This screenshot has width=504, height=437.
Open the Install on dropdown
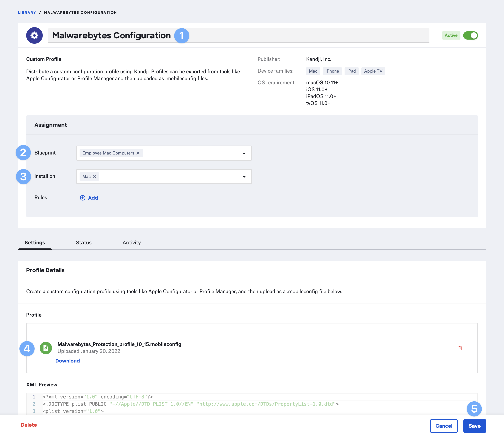coord(244,177)
